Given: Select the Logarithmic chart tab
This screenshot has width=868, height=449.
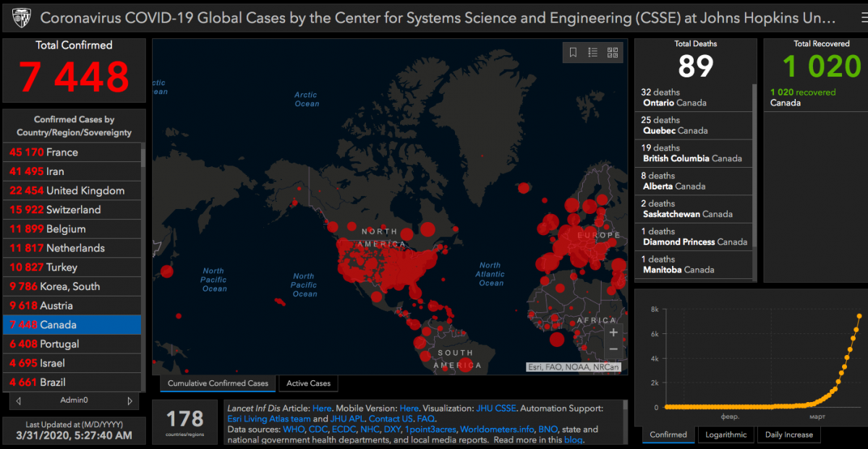Looking at the screenshot, I should coord(726,435).
